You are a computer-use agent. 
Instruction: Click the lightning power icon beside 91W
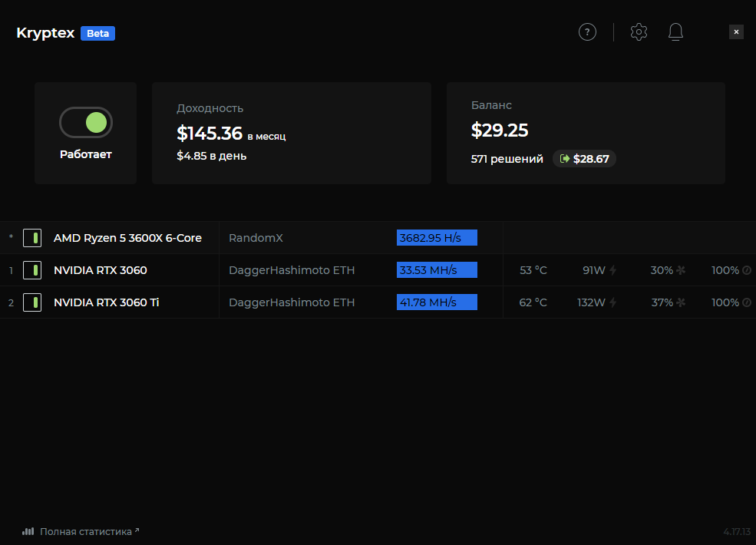point(612,270)
